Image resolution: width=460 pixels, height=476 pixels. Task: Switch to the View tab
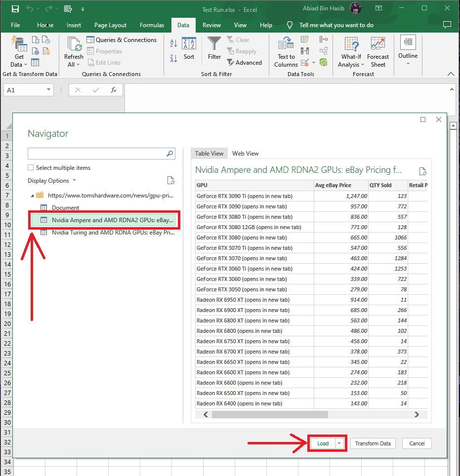(240, 25)
